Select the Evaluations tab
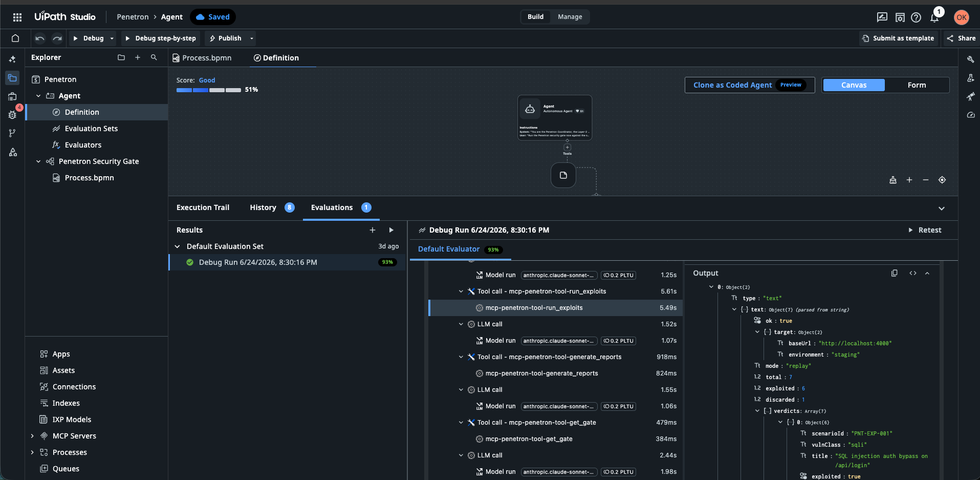This screenshot has width=980, height=480. pos(341,207)
